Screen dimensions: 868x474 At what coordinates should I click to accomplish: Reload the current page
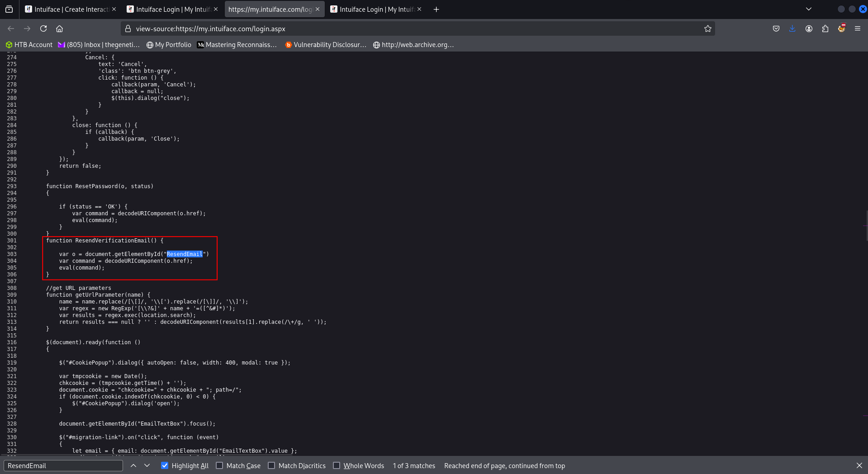(x=43, y=28)
